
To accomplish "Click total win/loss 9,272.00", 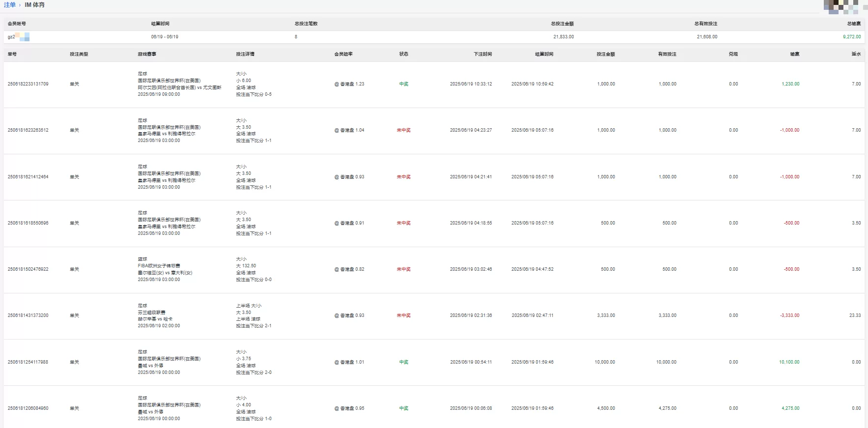I will pos(852,37).
